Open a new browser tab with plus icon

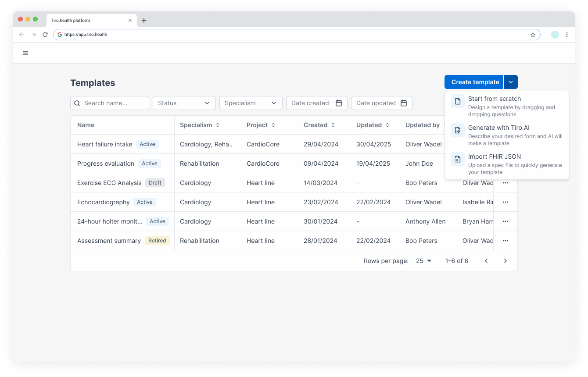pyautogui.click(x=144, y=21)
